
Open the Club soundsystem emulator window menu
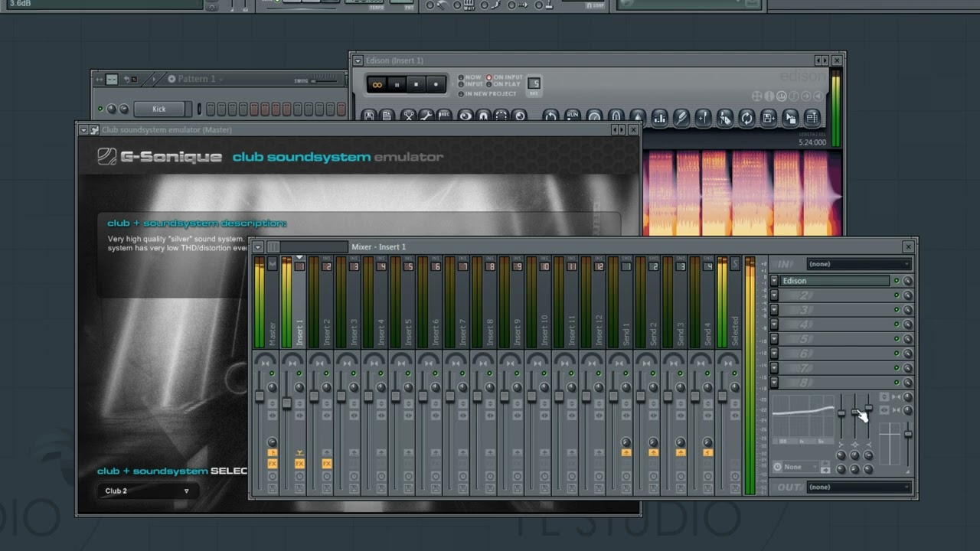click(83, 130)
